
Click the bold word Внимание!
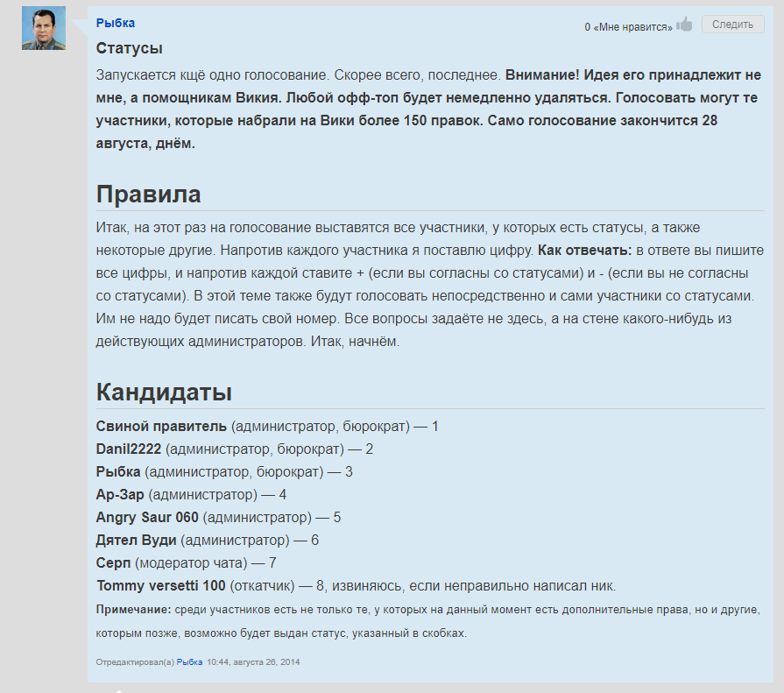click(x=542, y=75)
